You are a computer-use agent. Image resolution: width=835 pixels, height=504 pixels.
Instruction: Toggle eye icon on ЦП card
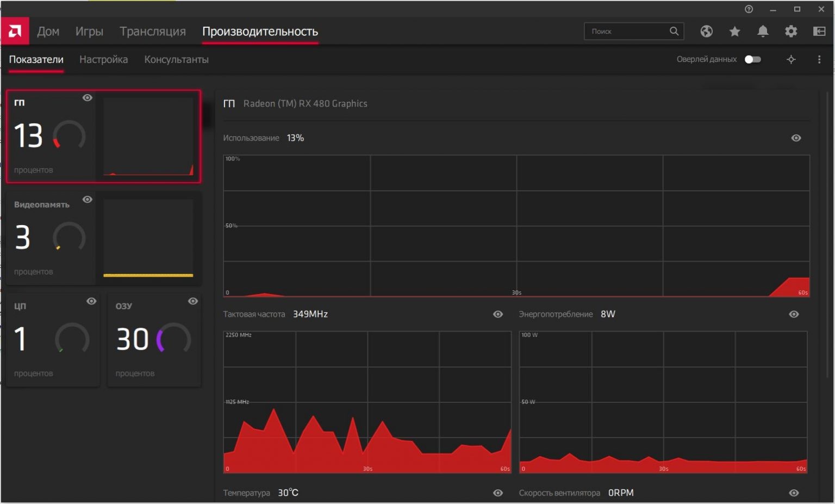point(91,301)
